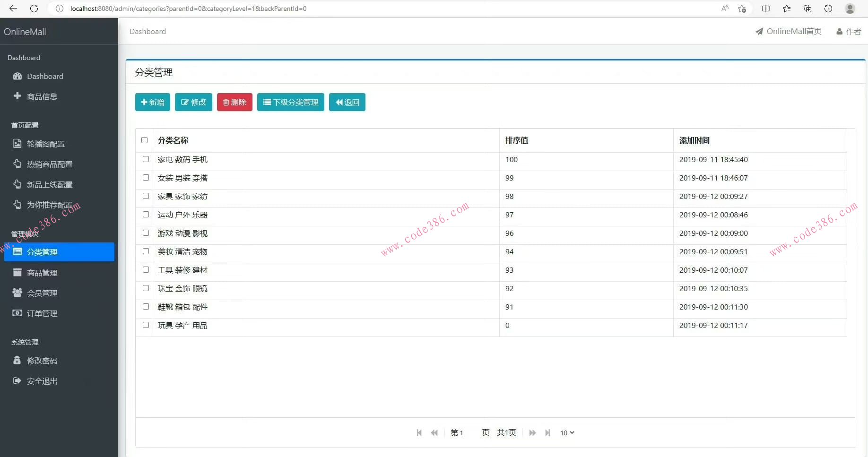
Task: Select 分类管理 in the sidebar
Action: pos(59,252)
